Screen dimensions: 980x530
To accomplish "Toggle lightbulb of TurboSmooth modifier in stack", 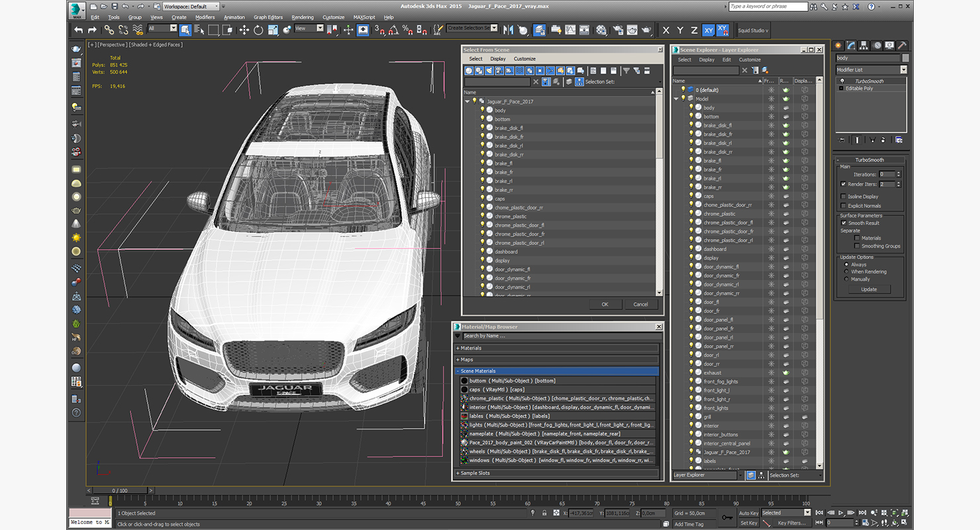I will click(x=842, y=81).
